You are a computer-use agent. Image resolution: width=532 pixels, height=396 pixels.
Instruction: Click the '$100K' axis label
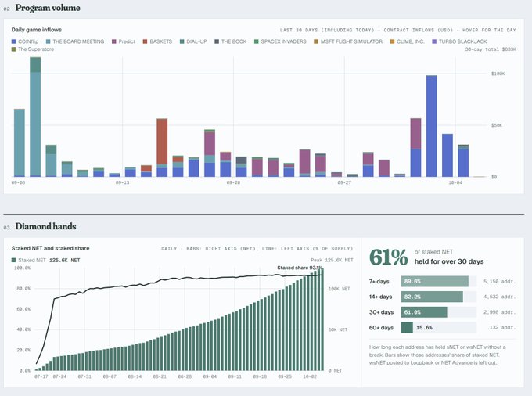point(498,74)
